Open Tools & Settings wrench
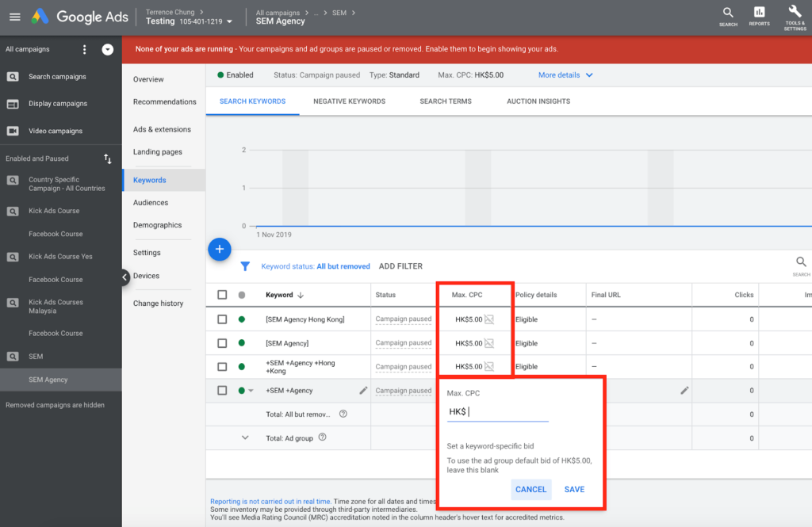This screenshot has height=527, width=812. pos(795,17)
